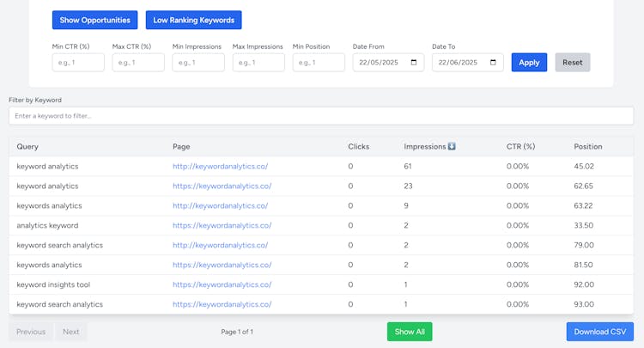Click the Max Impressions field
The height and width of the screenshot is (348, 644).
[x=258, y=63]
